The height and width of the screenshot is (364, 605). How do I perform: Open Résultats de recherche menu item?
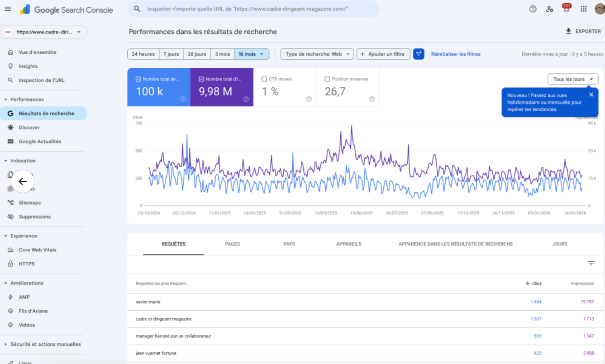click(44, 113)
